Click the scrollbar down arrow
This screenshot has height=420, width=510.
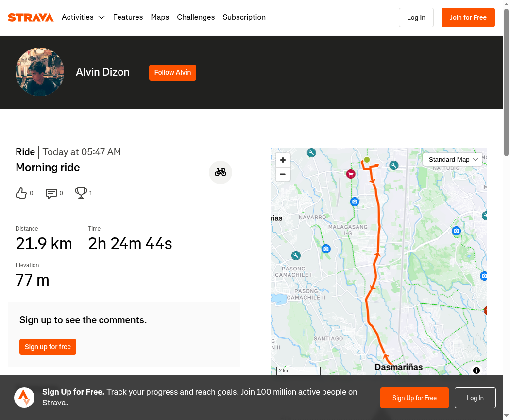pyautogui.click(x=507, y=416)
